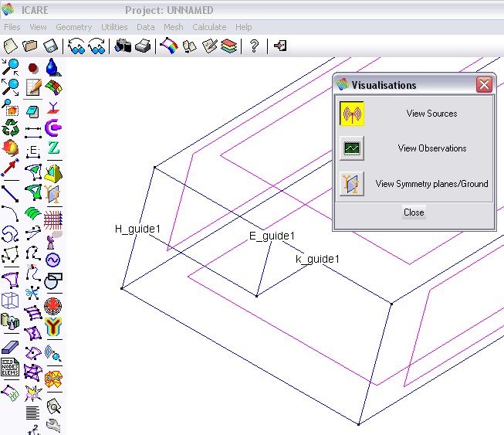Click the document magnifier preview icon

pos(53,406)
